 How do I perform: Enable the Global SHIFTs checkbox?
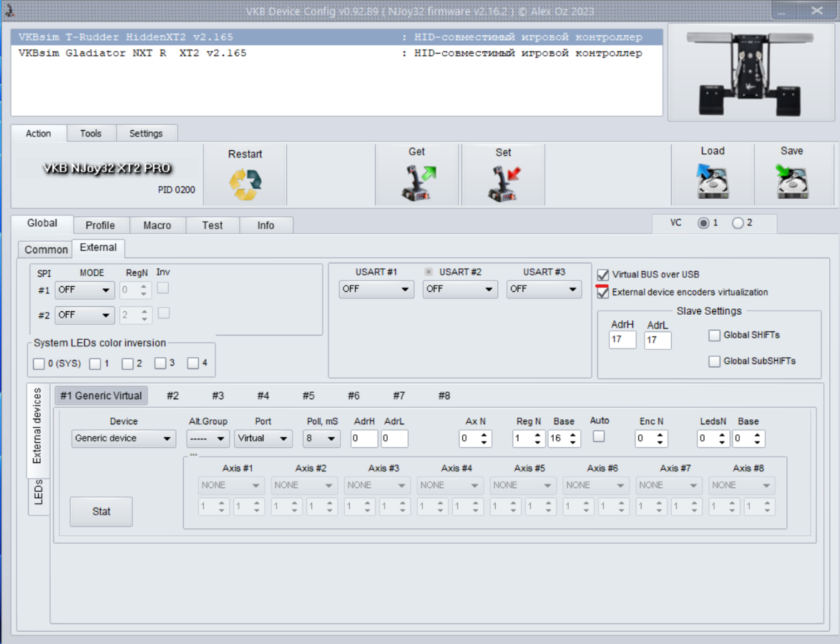tap(714, 336)
